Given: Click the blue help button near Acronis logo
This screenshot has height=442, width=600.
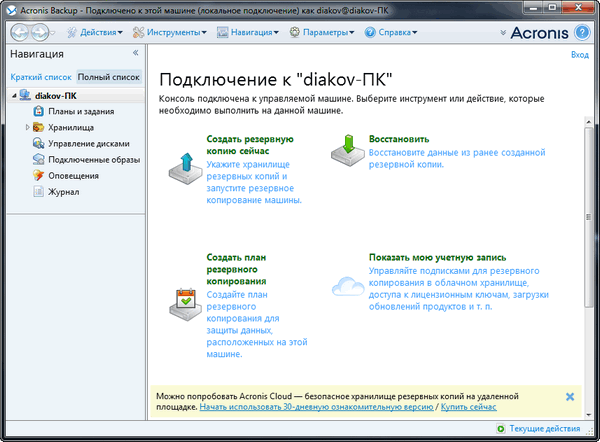Looking at the screenshot, I should tap(582, 33).
